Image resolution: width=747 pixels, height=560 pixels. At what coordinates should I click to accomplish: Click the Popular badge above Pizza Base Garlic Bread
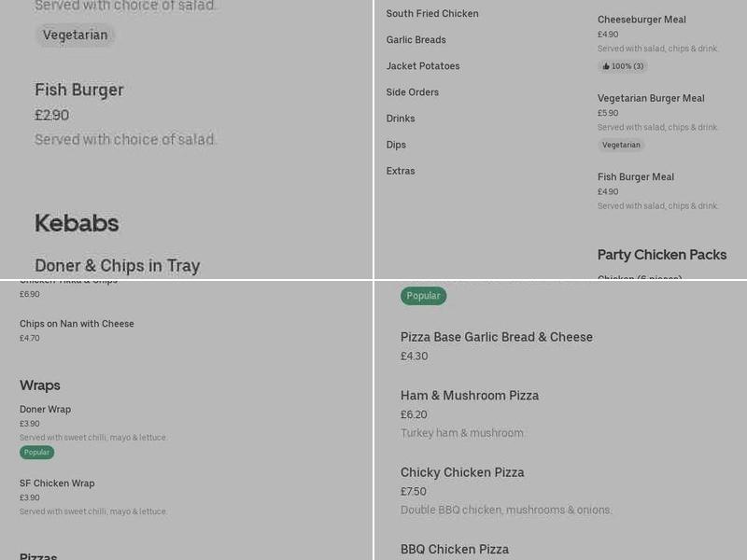[x=424, y=295]
